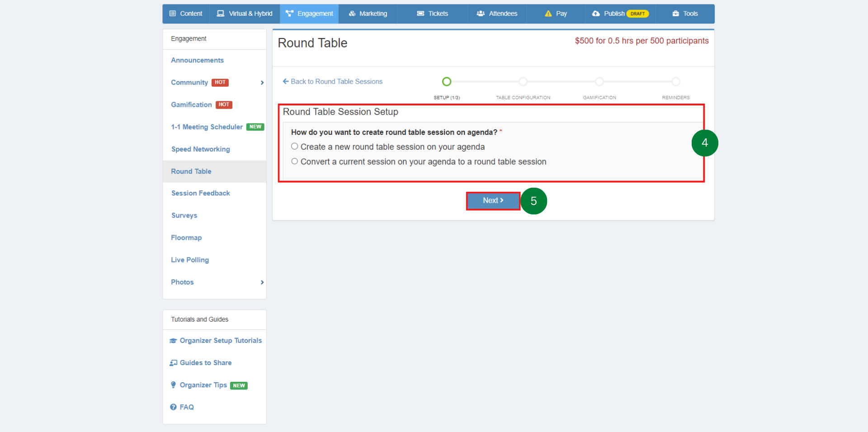
Task: Click the Tools briefcase icon
Action: click(676, 14)
